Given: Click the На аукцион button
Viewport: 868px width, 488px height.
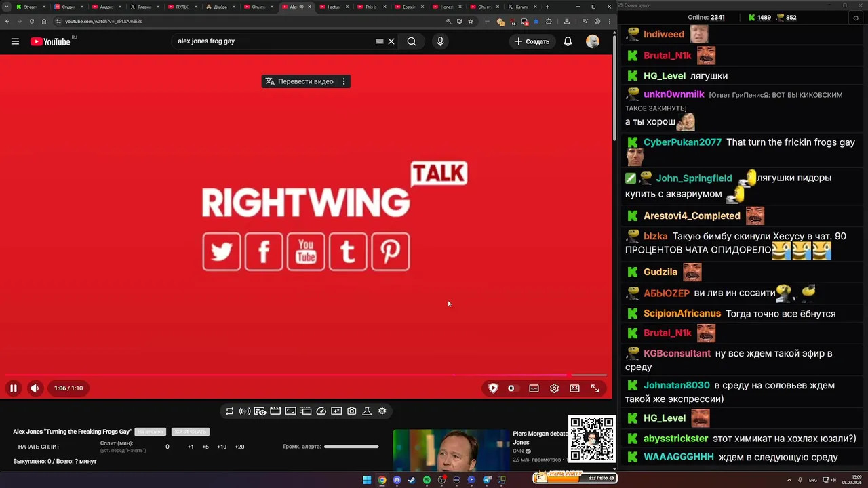Looking at the screenshot, I should 150,432.
